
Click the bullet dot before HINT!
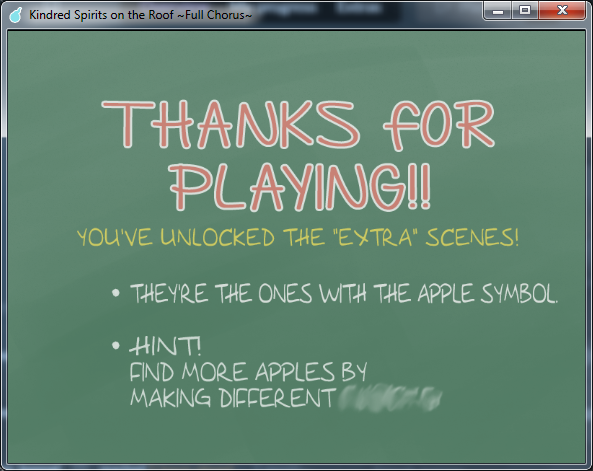click(116, 345)
